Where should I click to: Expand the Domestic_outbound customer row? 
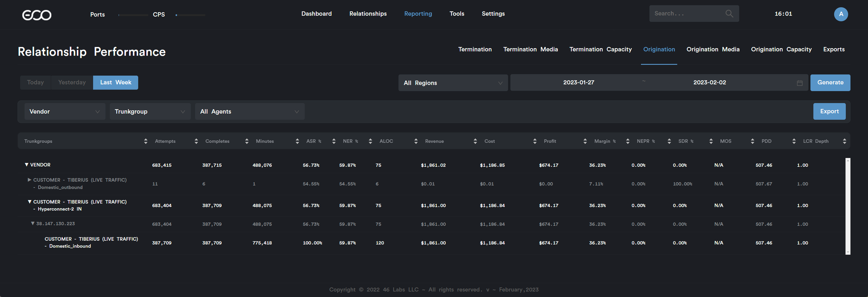click(x=29, y=180)
